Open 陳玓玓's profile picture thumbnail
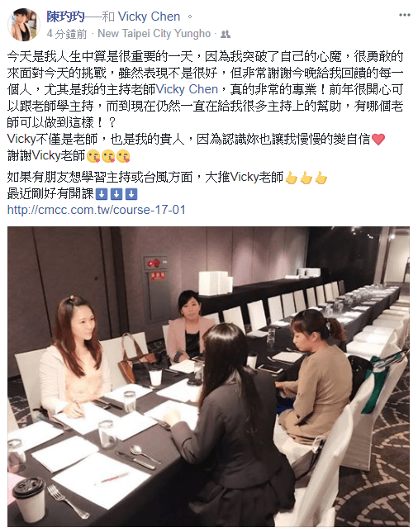Image resolution: width=418 pixels, height=532 pixels. coord(24,25)
